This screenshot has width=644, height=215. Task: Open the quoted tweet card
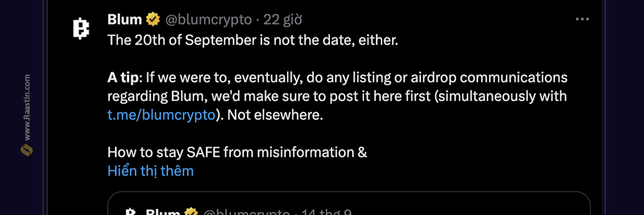click(349, 204)
